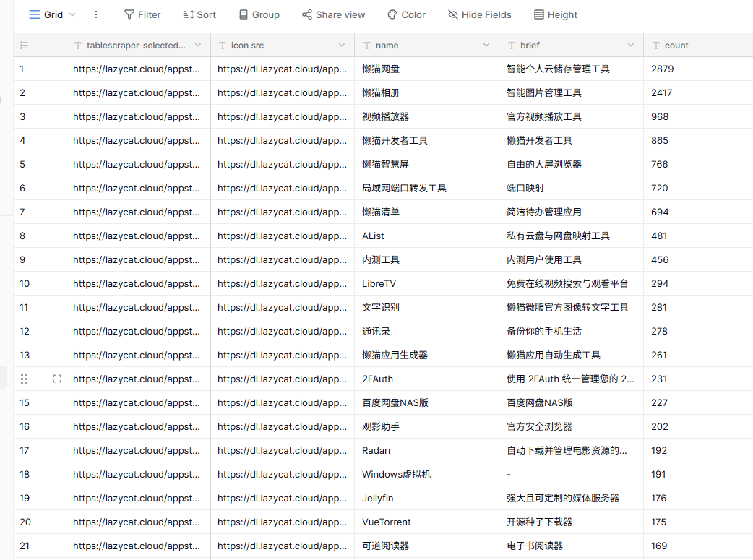This screenshot has width=753, height=560.
Task: Expand the tablescraper-selected column dropdown
Action: coord(198,45)
